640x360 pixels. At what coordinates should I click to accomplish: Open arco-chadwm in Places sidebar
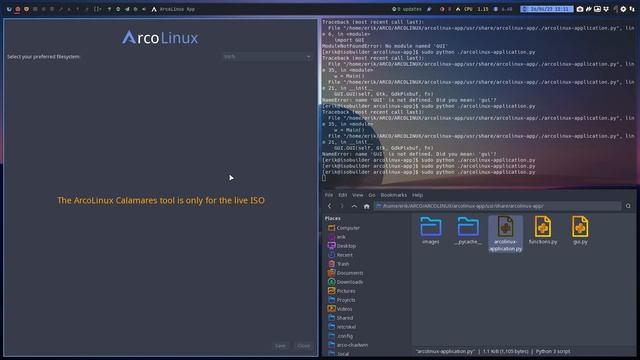348,344
